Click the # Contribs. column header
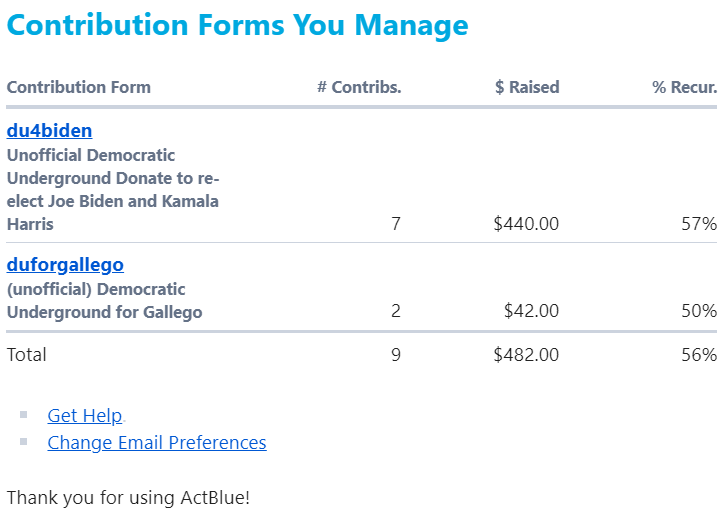Viewport: 727px width, 514px height. pyautogui.click(x=359, y=87)
